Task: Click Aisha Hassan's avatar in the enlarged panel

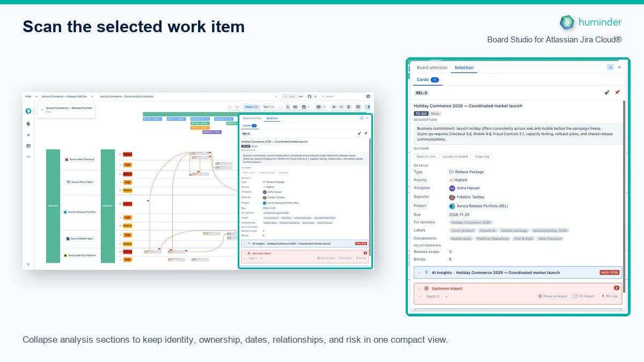Action: [x=452, y=188]
